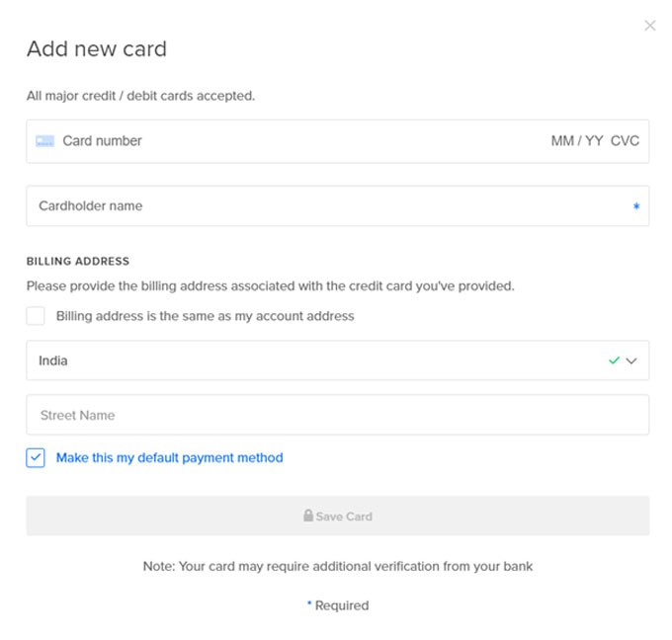Click the Cardholder name field
The height and width of the screenshot is (640, 672).
(338, 206)
